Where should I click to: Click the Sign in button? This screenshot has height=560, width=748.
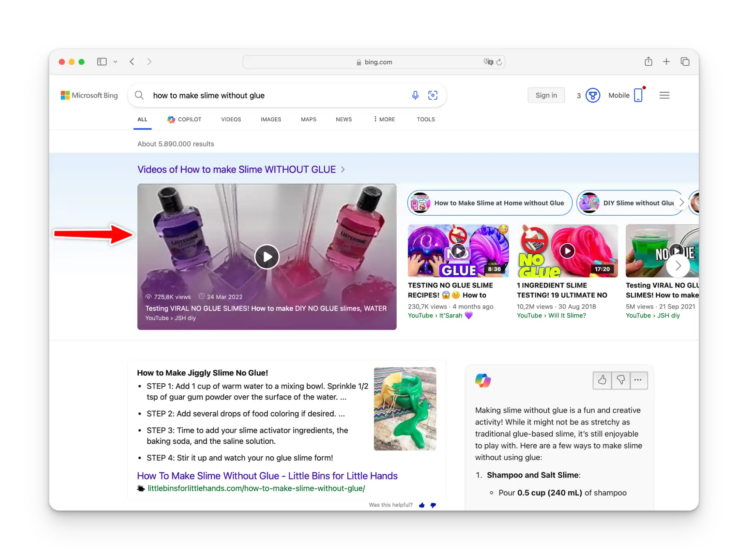point(546,95)
